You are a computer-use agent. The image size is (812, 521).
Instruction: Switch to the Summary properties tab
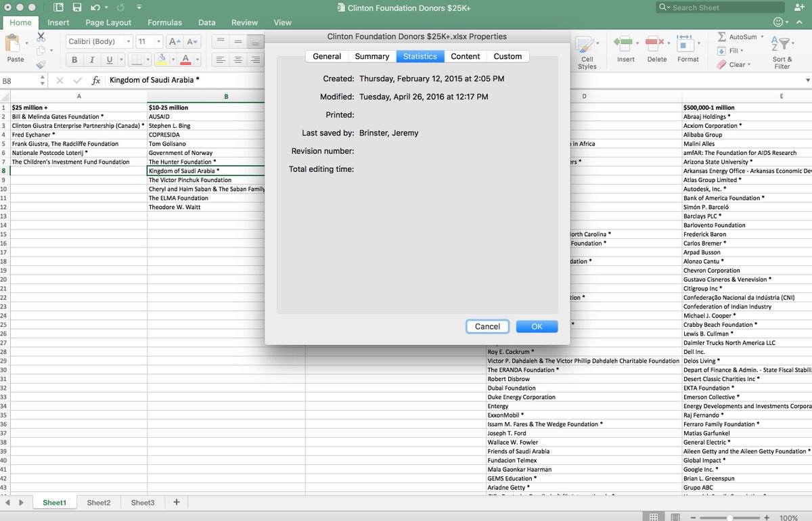coord(372,56)
